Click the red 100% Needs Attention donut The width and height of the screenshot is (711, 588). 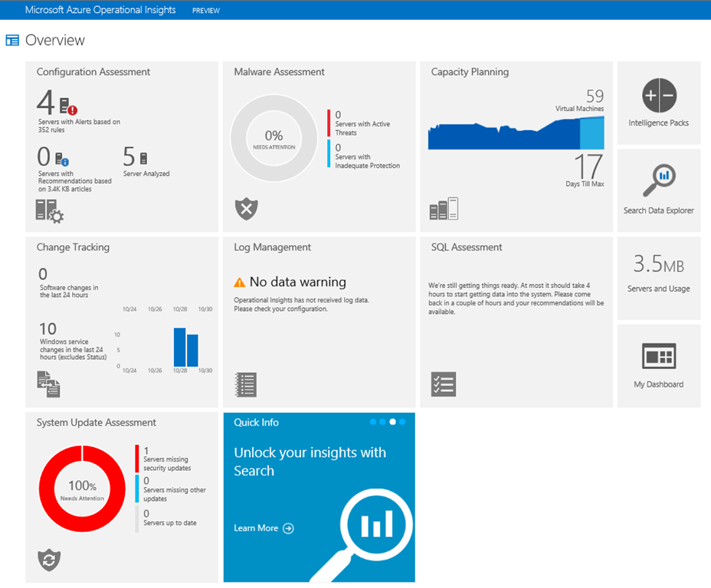click(x=82, y=488)
